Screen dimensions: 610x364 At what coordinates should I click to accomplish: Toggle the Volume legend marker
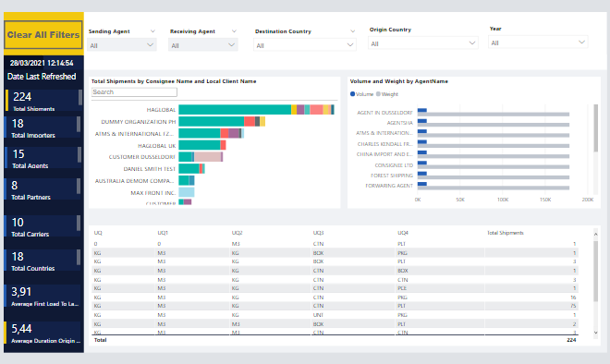click(x=352, y=93)
